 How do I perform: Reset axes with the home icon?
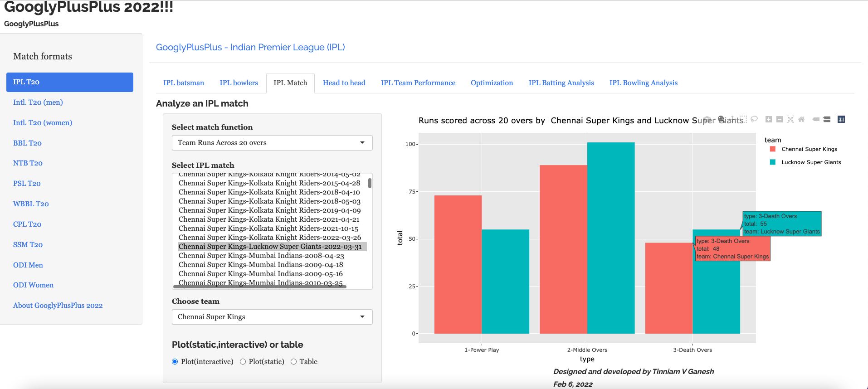pos(801,119)
